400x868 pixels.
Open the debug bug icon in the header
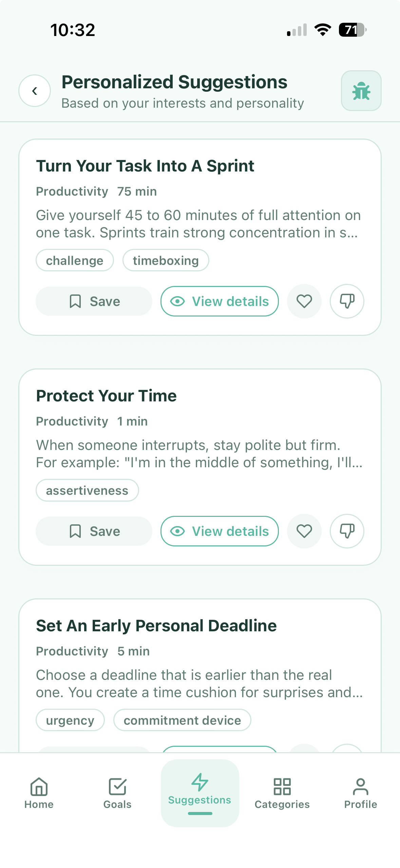pyautogui.click(x=361, y=91)
